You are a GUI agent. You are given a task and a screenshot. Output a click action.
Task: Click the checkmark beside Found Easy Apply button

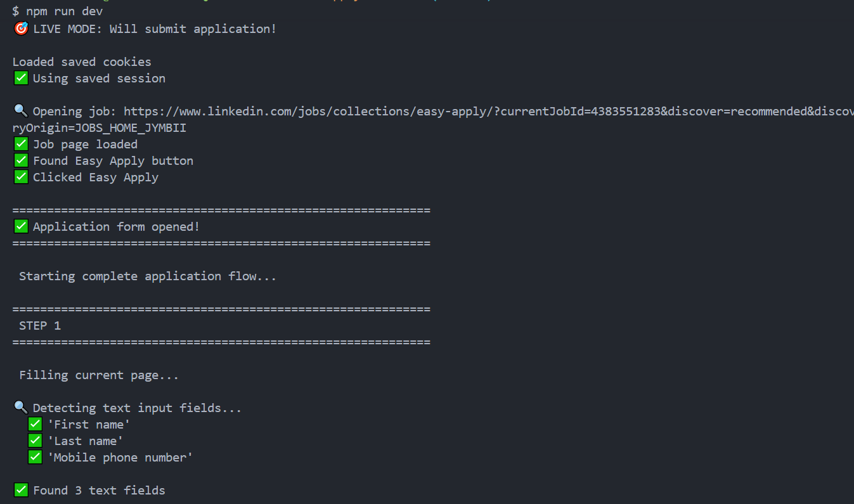click(x=21, y=160)
